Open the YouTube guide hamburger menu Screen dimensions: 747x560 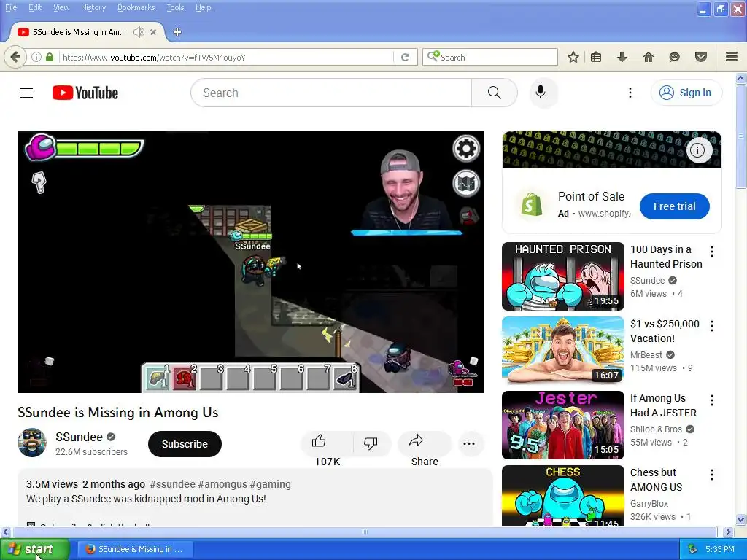point(26,93)
